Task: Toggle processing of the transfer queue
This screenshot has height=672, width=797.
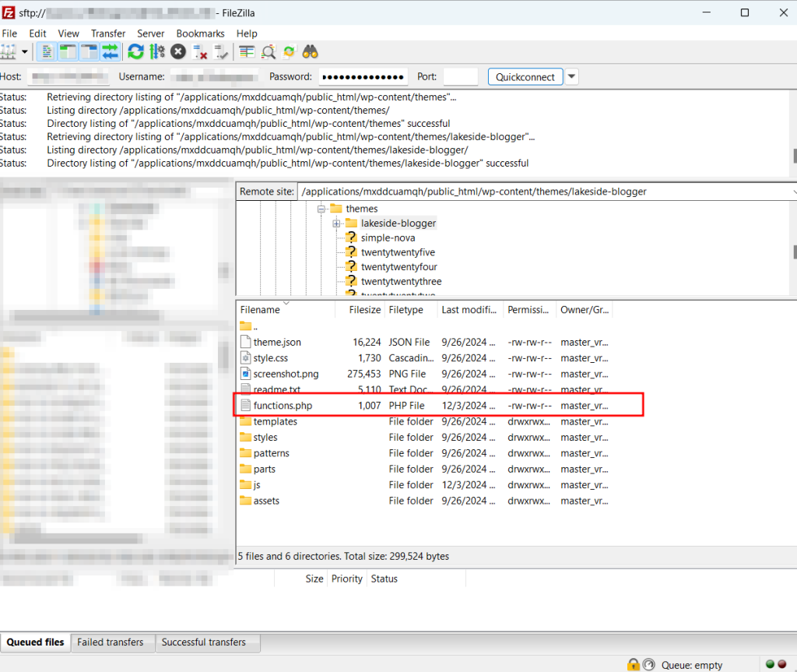Action: (157, 52)
